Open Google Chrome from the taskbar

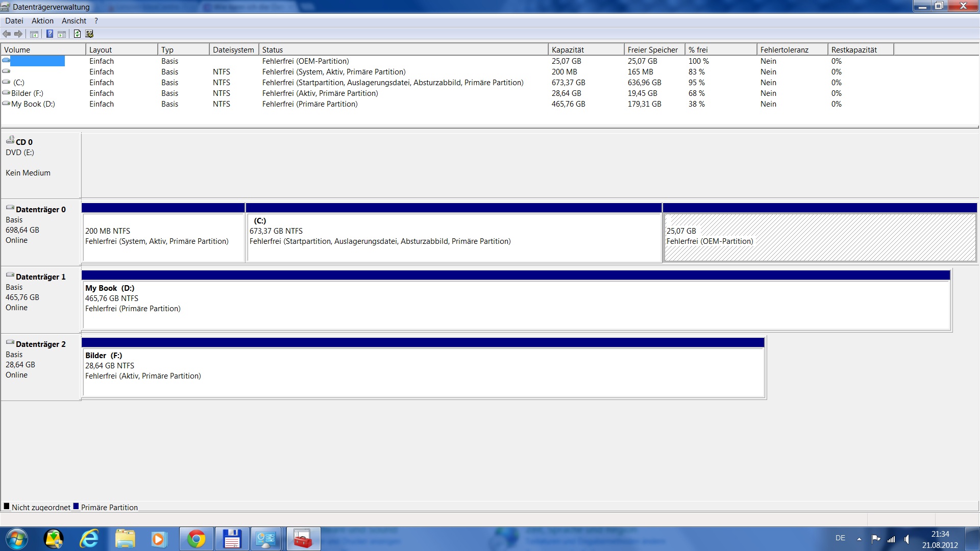point(196,539)
